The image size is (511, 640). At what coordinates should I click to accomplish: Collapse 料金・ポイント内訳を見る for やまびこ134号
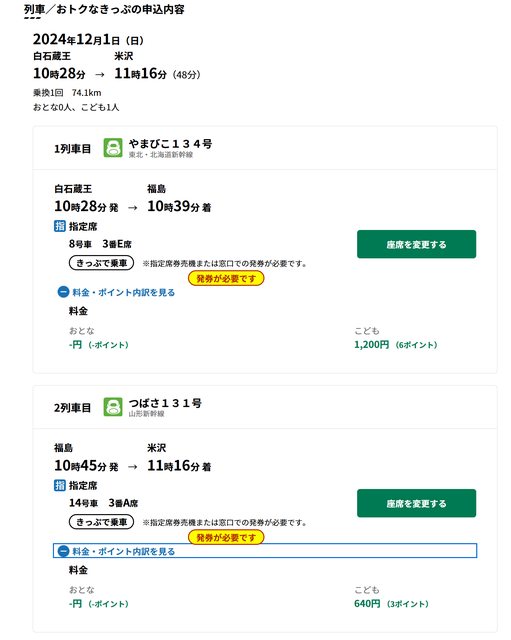coord(116,292)
